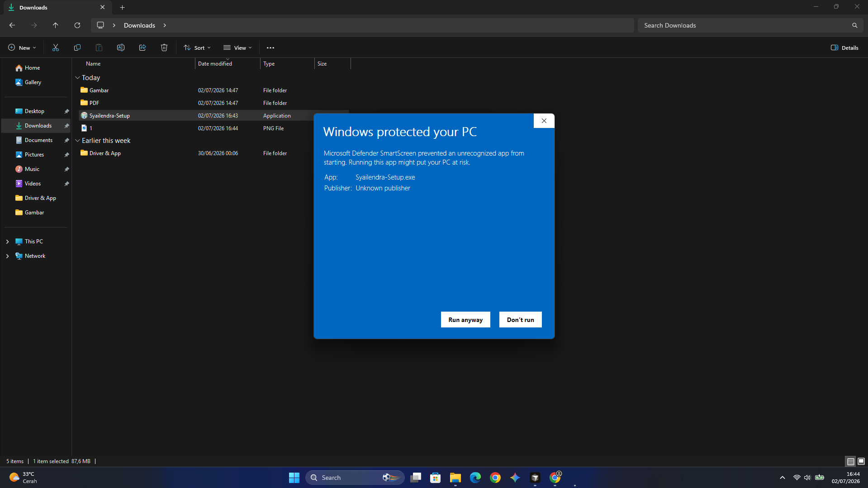The width and height of the screenshot is (868, 488).
Task: Expand the Network tree node
Action: click(7, 256)
